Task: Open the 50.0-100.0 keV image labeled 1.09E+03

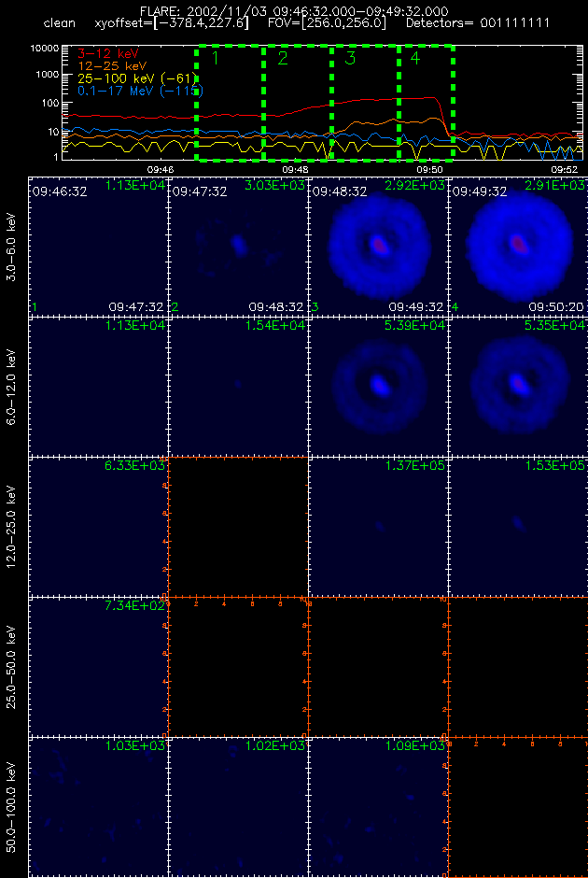Action: click(378, 806)
